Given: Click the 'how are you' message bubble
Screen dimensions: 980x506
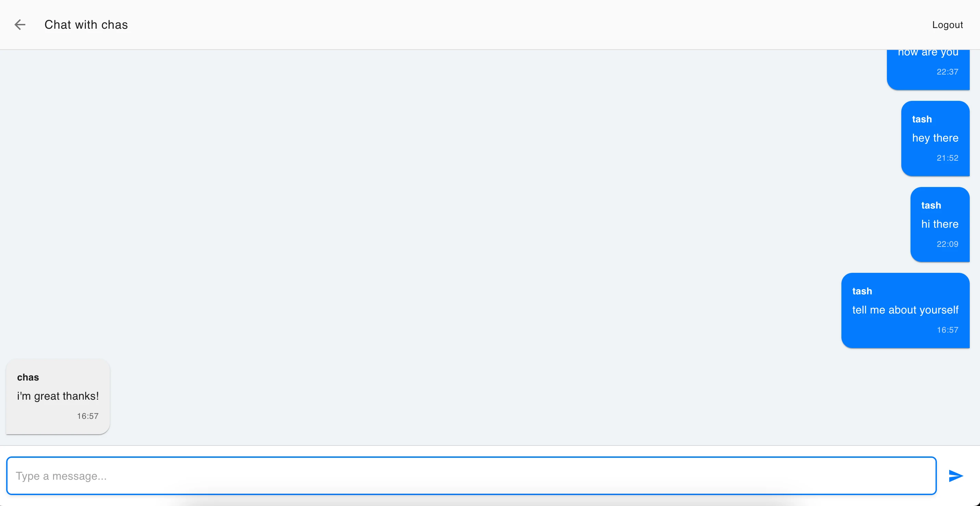Looking at the screenshot, I should point(928,69).
